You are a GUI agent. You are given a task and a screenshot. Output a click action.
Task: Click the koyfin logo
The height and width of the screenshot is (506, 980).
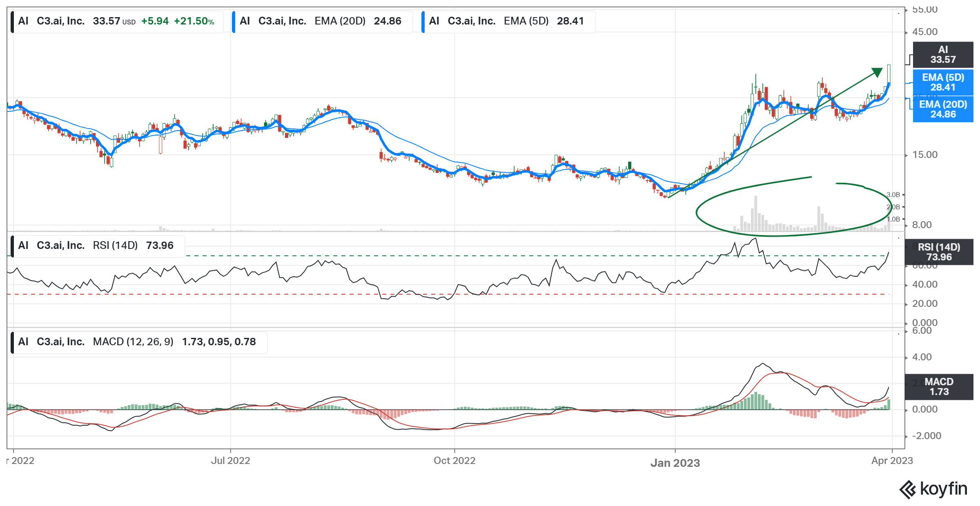click(933, 489)
